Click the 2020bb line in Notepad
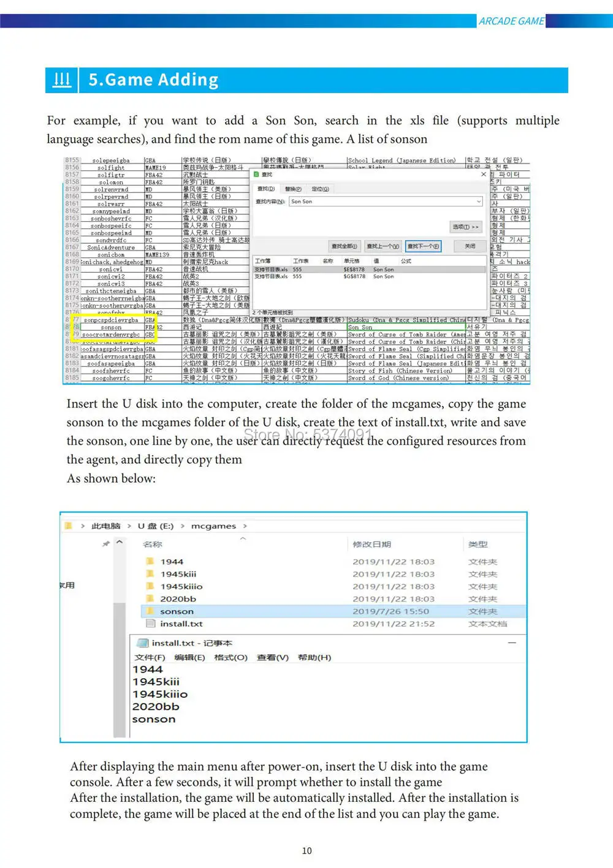 tap(156, 706)
